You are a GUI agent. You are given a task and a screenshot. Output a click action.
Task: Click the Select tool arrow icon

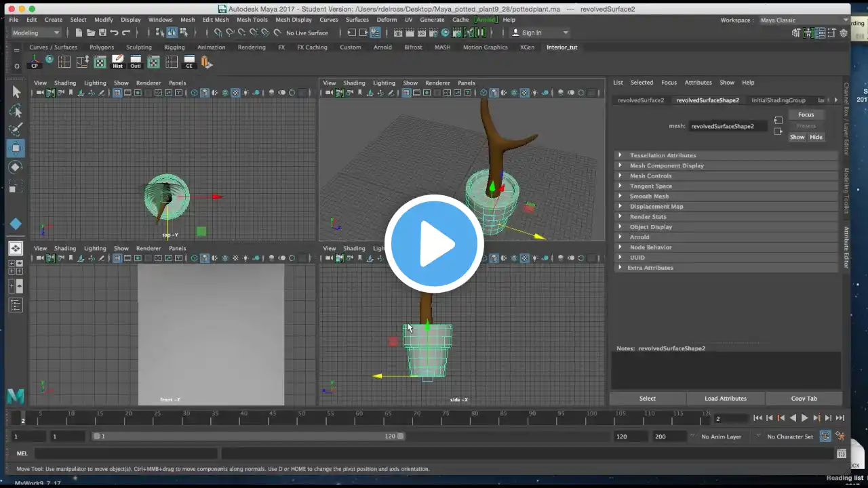[x=16, y=92]
